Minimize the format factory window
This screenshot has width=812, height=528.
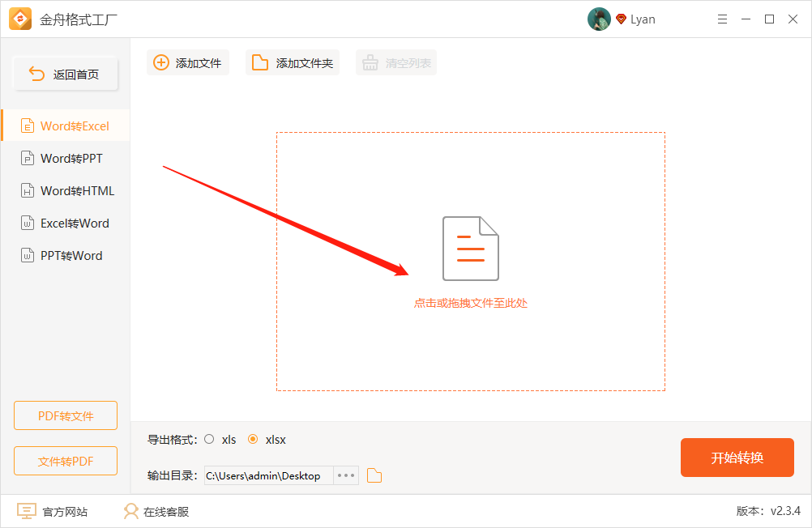(746, 19)
